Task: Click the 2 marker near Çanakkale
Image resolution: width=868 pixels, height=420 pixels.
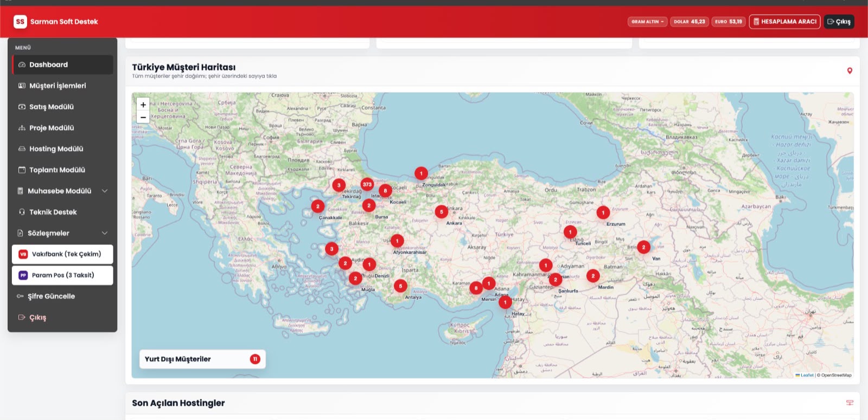Action: pyautogui.click(x=318, y=206)
